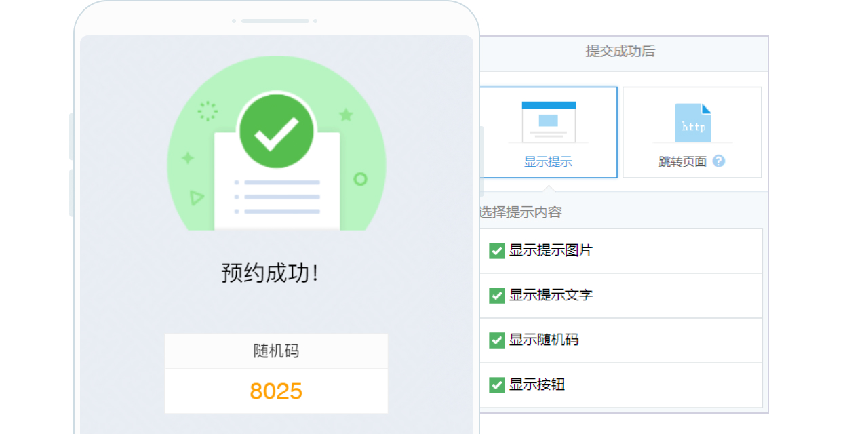Click the four-point sparkle decoration
The image size is (868, 434).
pos(188,158)
